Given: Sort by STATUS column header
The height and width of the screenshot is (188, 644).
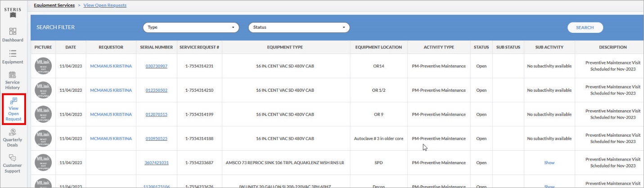Looking at the screenshot, I should point(482,47).
